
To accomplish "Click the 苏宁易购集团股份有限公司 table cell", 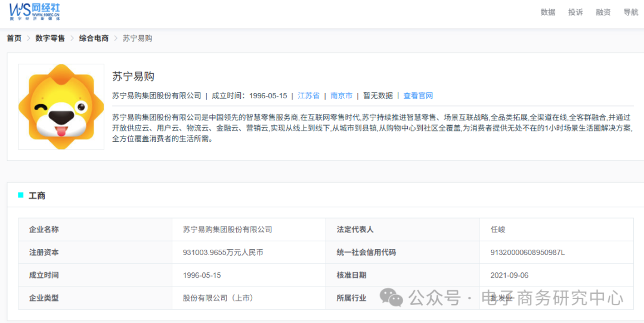I will click(x=228, y=229).
